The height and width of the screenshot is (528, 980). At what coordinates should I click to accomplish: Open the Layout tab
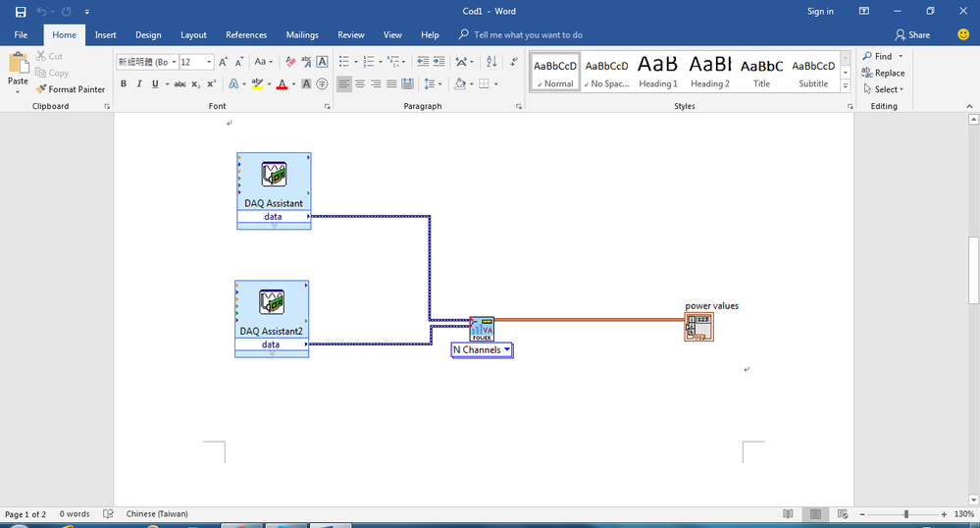coord(194,35)
